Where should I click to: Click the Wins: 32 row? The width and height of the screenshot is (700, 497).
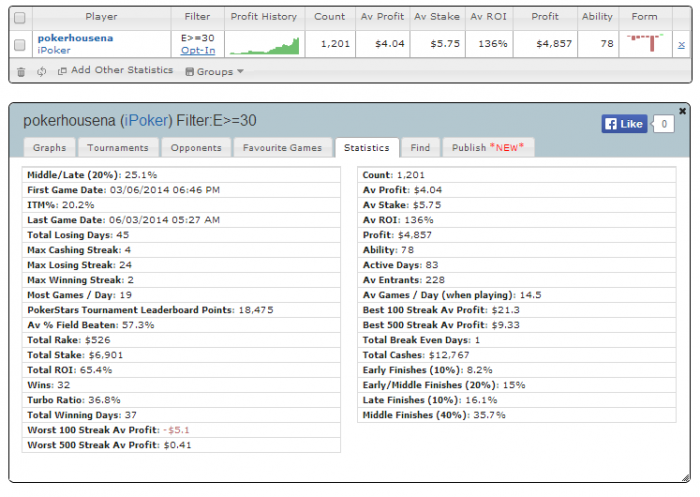click(181, 385)
